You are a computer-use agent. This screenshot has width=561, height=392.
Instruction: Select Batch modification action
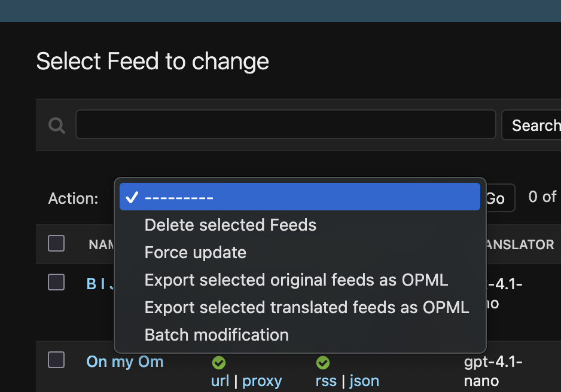pos(217,335)
